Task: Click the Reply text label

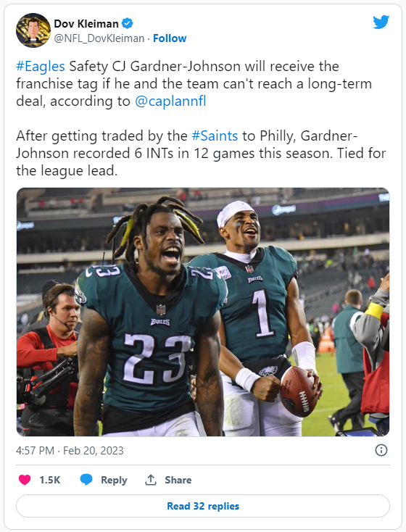Action: pyautogui.click(x=114, y=480)
